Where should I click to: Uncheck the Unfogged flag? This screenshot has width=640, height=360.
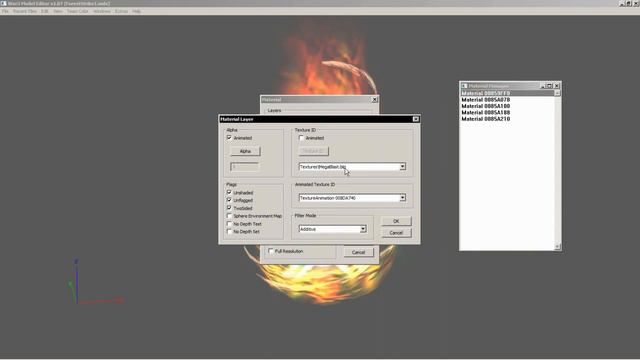pyautogui.click(x=229, y=200)
